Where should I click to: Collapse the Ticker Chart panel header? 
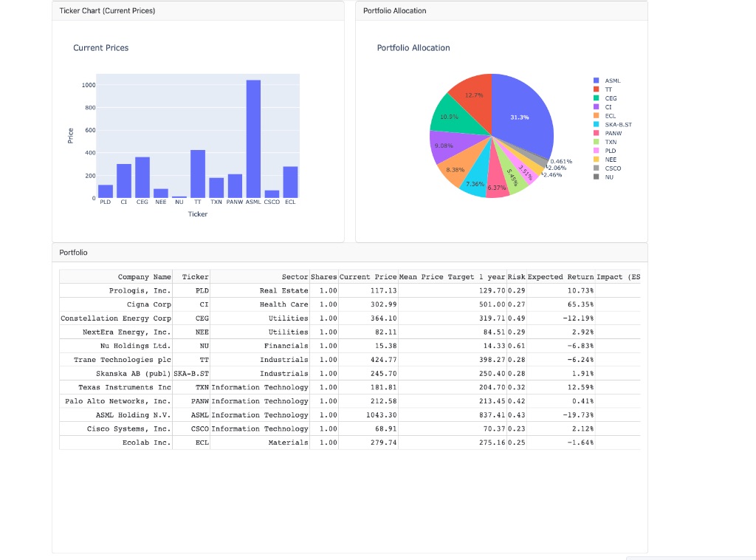(107, 10)
